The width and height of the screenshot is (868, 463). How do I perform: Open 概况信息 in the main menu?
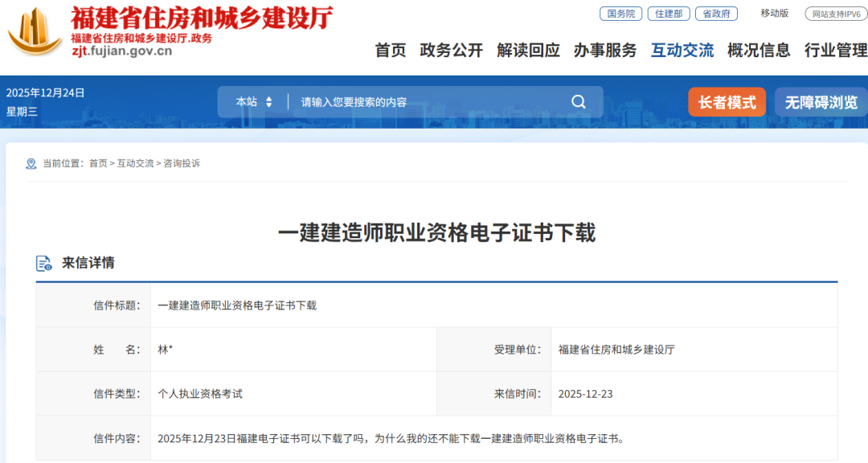pyautogui.click(x=759, y=51)
